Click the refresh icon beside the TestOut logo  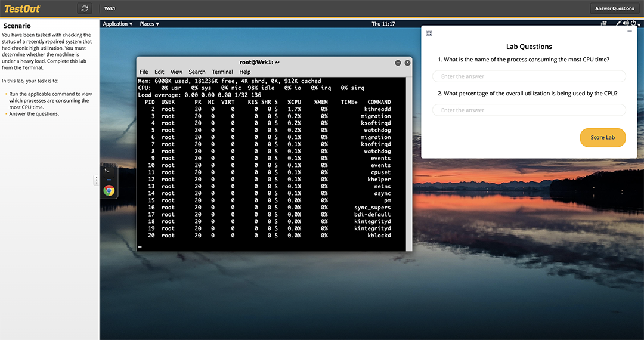(x=85, y=8)
